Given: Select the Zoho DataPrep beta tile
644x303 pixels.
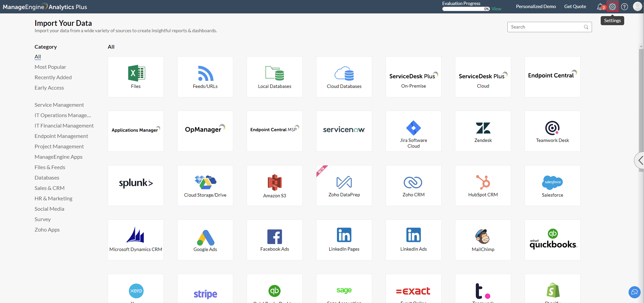Looking at the screenshot, I should 344,186.
